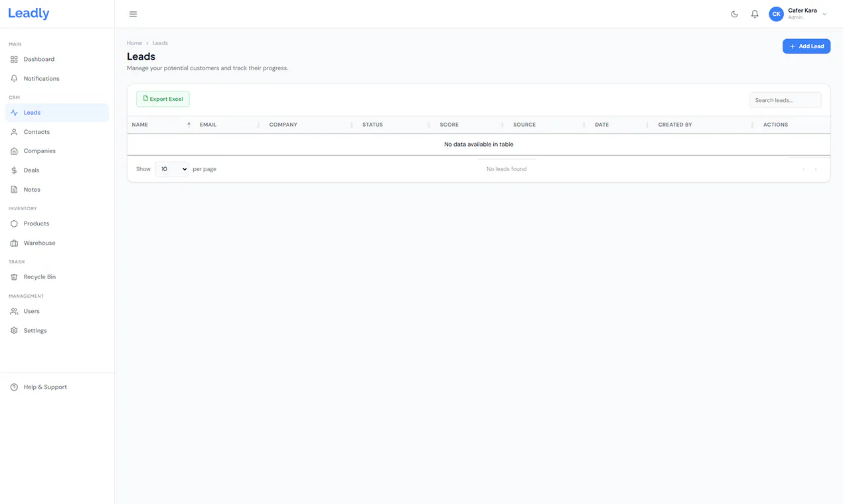Click the Recycle Bin trash icon
This screenshot has width=843, height=504.
pyautogui.click(x=14, y=277)
